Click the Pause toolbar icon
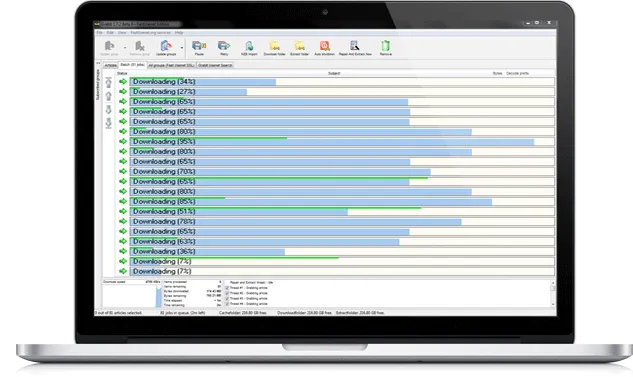 click(199, 46)
